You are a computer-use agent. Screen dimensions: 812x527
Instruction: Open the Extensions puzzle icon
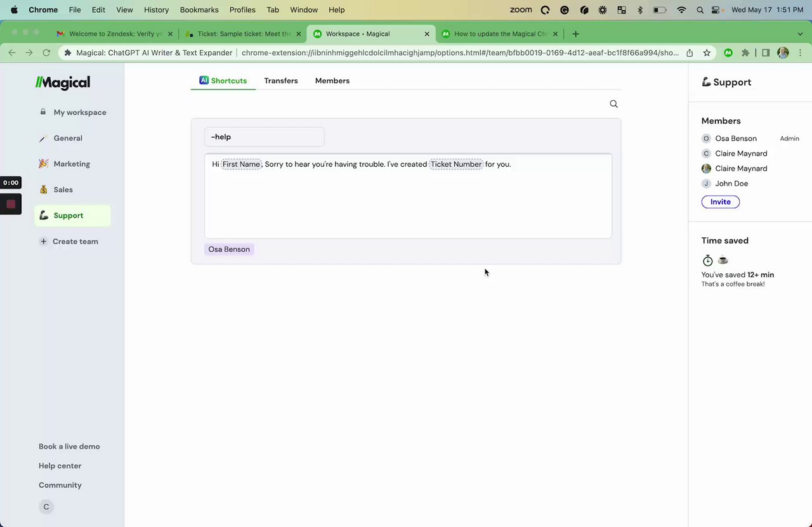tap(745, 53)
